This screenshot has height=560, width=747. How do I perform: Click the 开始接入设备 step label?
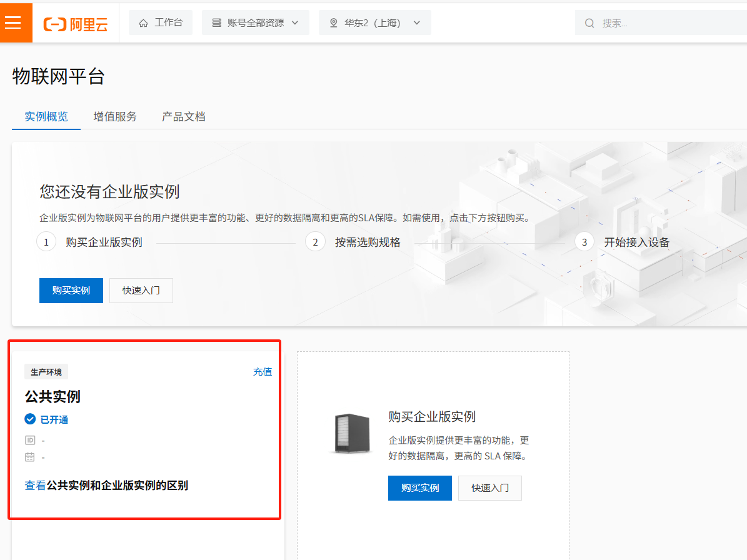tap(637, 242)
